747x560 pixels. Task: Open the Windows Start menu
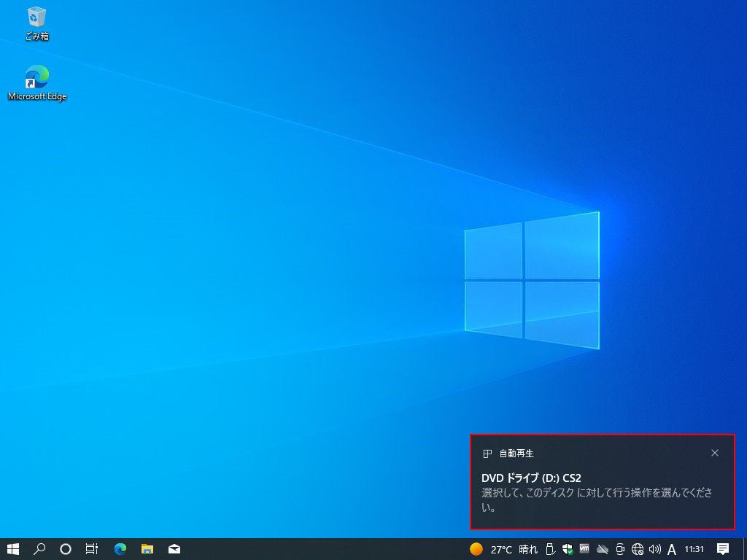(13, 549)
